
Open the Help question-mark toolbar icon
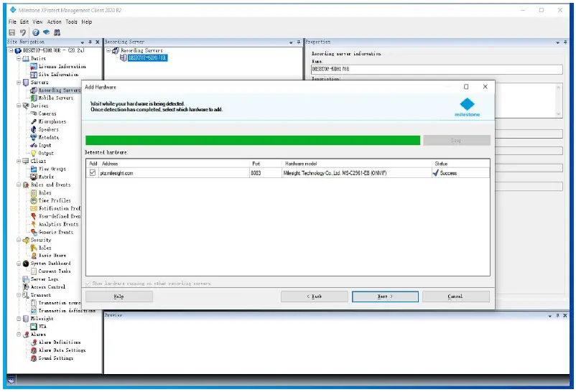pyautogui.click(x=36, y=32)
